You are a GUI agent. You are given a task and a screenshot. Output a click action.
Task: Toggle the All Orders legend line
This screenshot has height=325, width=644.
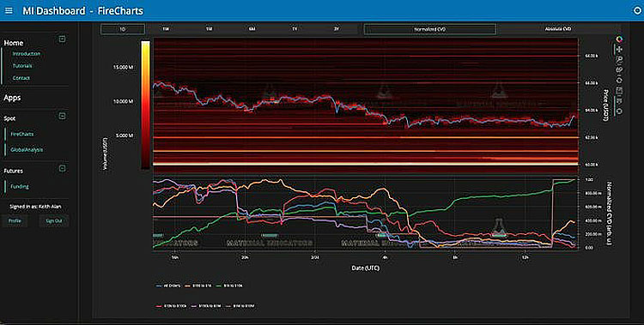coord(167,286)
